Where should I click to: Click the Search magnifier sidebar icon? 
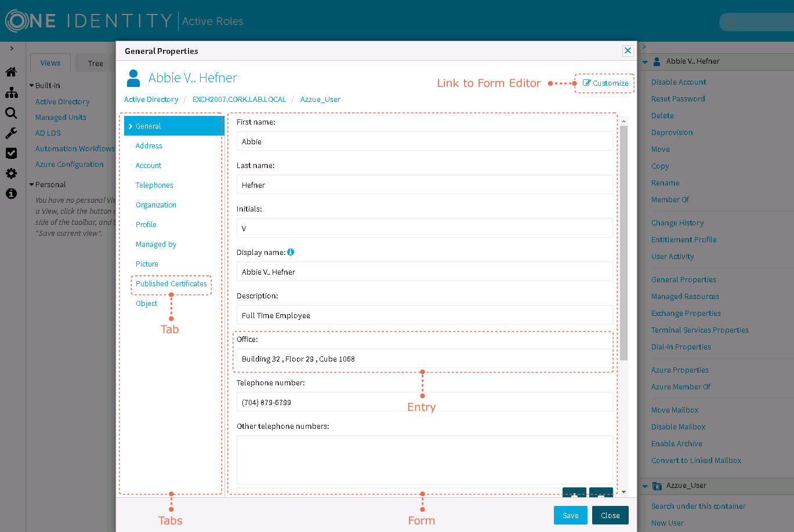[11, 113]
